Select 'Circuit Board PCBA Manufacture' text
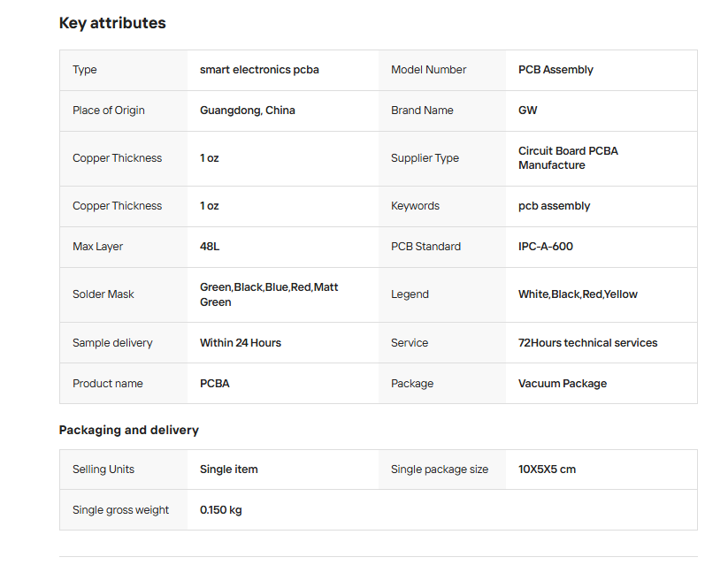 coord(568,158)
